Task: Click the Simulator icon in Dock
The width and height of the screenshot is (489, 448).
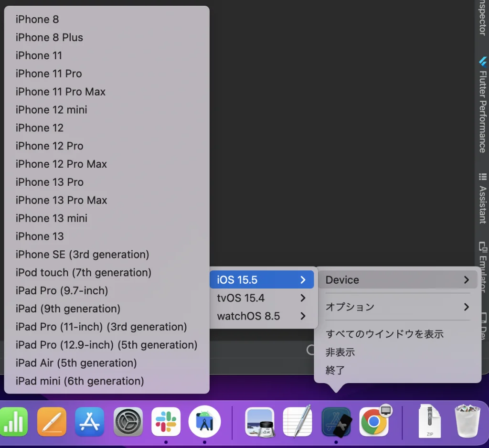Action: (336, 421)
